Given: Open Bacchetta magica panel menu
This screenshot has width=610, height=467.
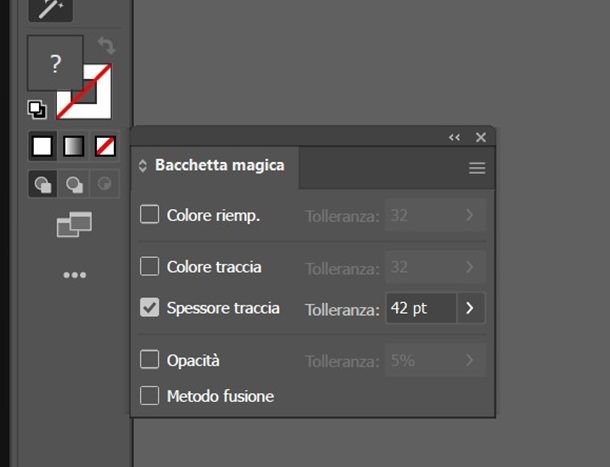Looking at the screenshot, I should 477,168.
